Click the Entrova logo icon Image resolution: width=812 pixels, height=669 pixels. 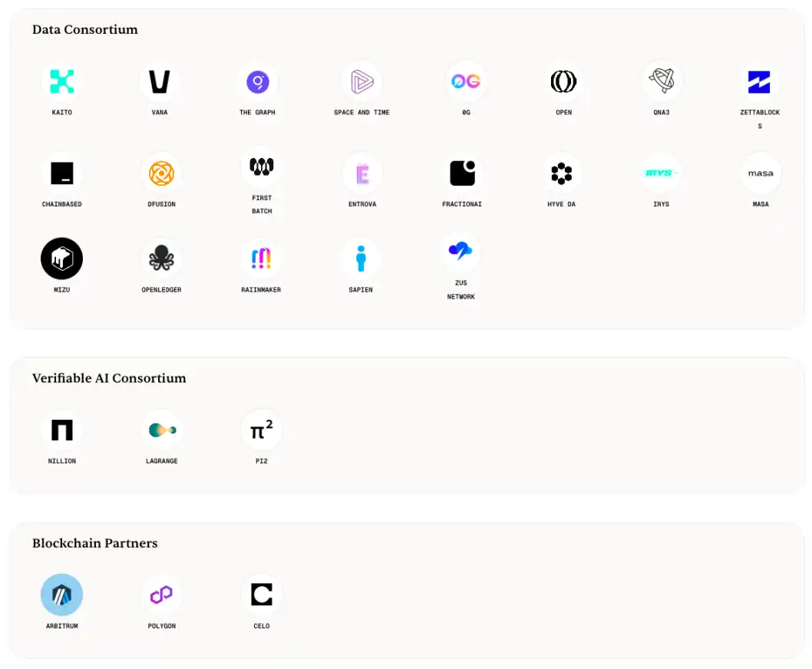coord(361,173)
